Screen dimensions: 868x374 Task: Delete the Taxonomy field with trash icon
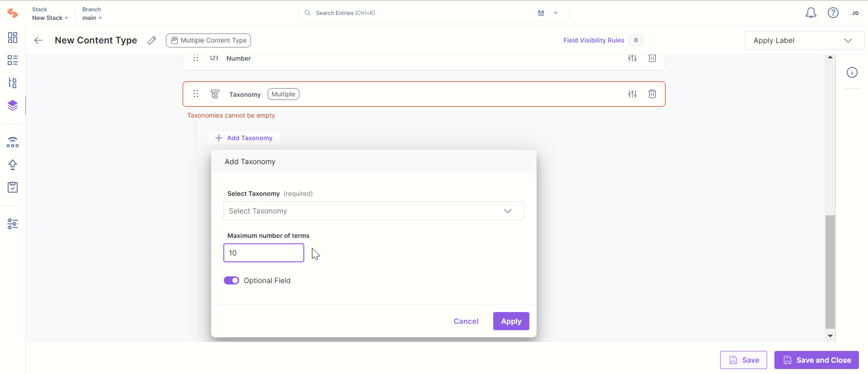(x=652, y=94)
